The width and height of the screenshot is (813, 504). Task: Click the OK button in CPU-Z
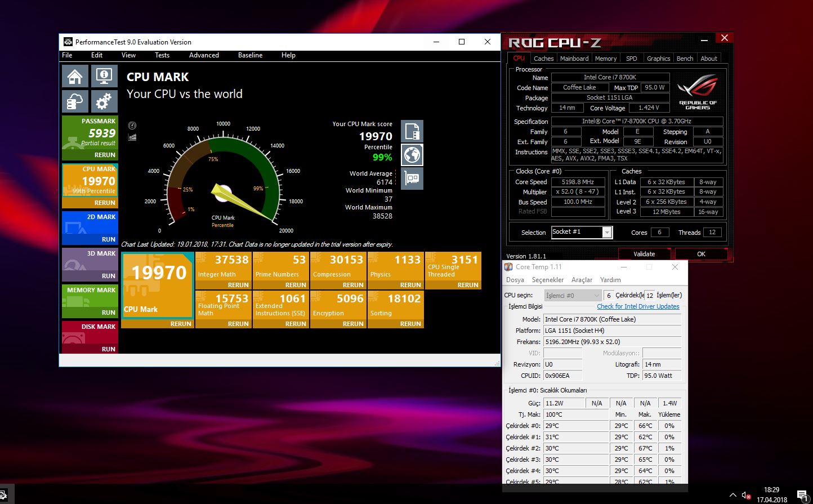tap(701, 254)
